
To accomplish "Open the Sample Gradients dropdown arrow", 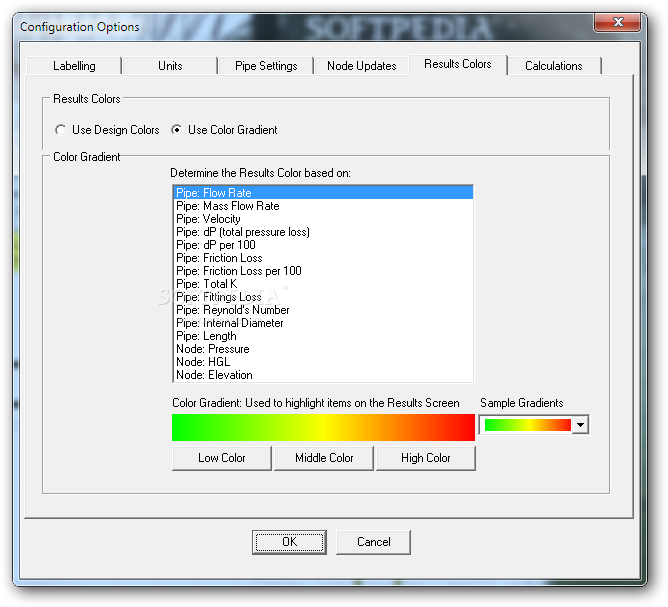I will 580,425.
